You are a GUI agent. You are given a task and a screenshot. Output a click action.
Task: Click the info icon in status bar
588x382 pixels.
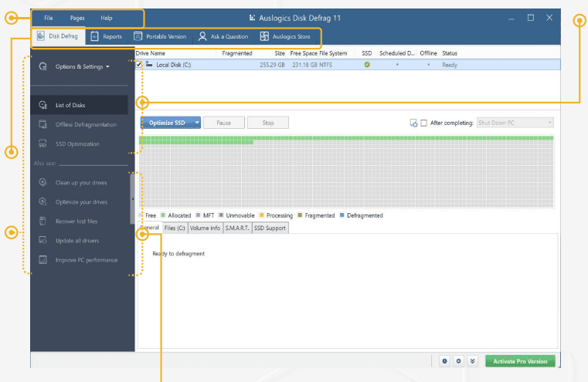click(444, 361)
